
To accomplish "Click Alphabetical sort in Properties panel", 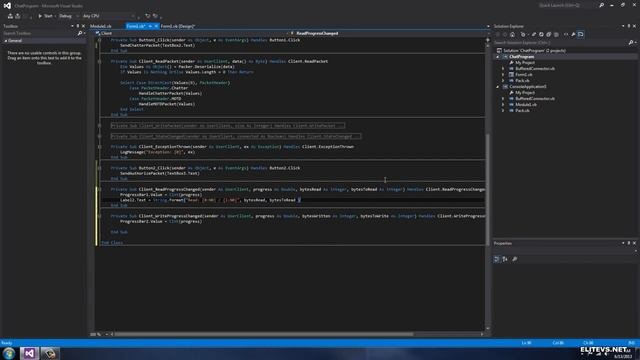I will pyautogui.click(x=505, y=259).
